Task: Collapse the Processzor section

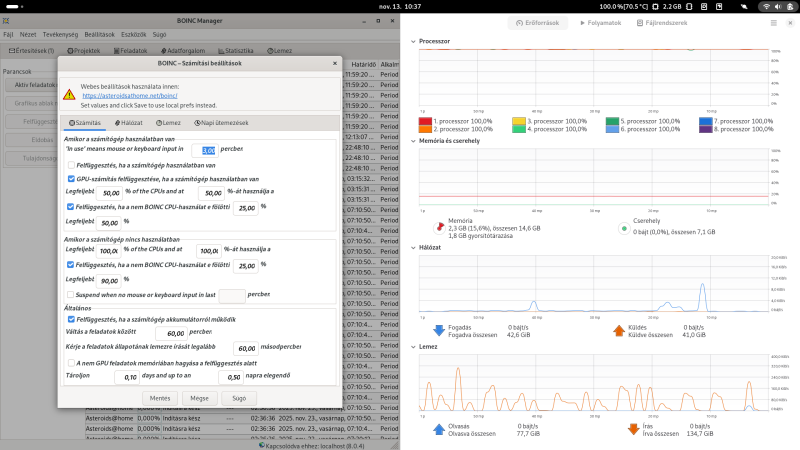Action: pyautogui.click(x=413, y=41)
